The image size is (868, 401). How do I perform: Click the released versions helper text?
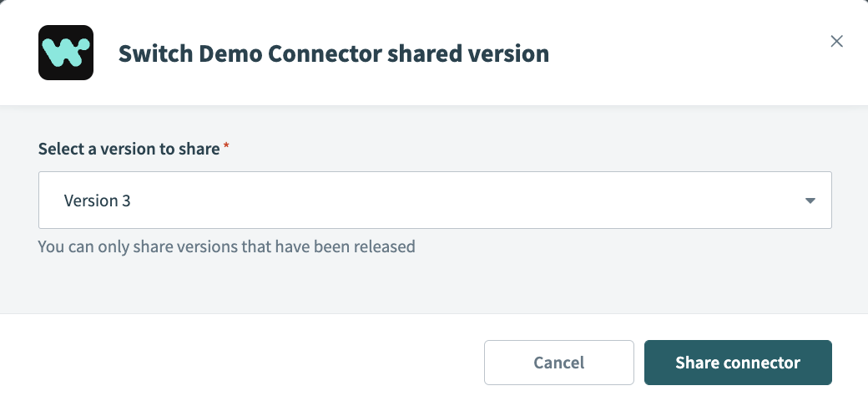point(227,246)
